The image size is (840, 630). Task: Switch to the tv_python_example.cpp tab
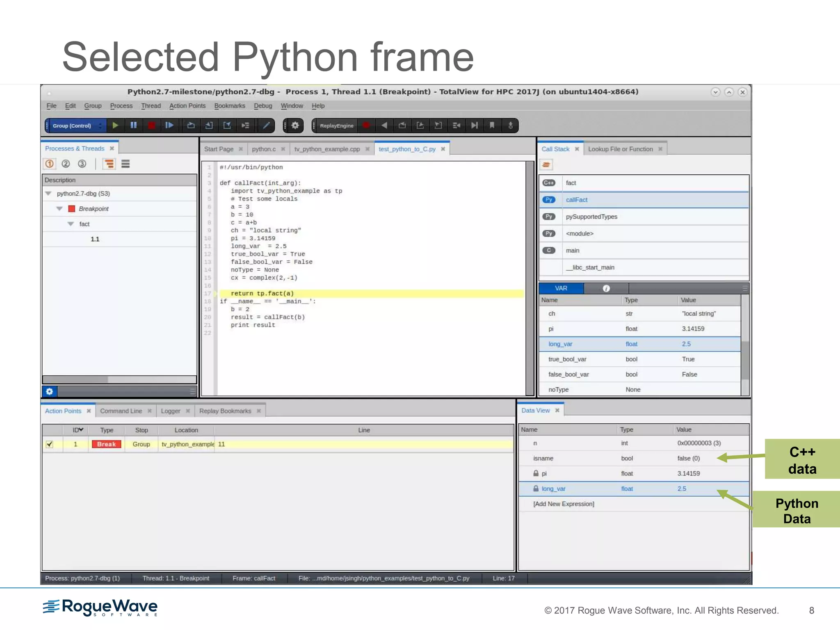pyautogui.click(x=327, y=149)
